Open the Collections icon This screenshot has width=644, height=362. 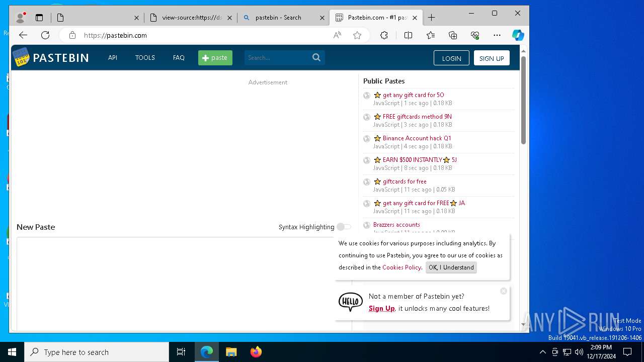[453, 35]
